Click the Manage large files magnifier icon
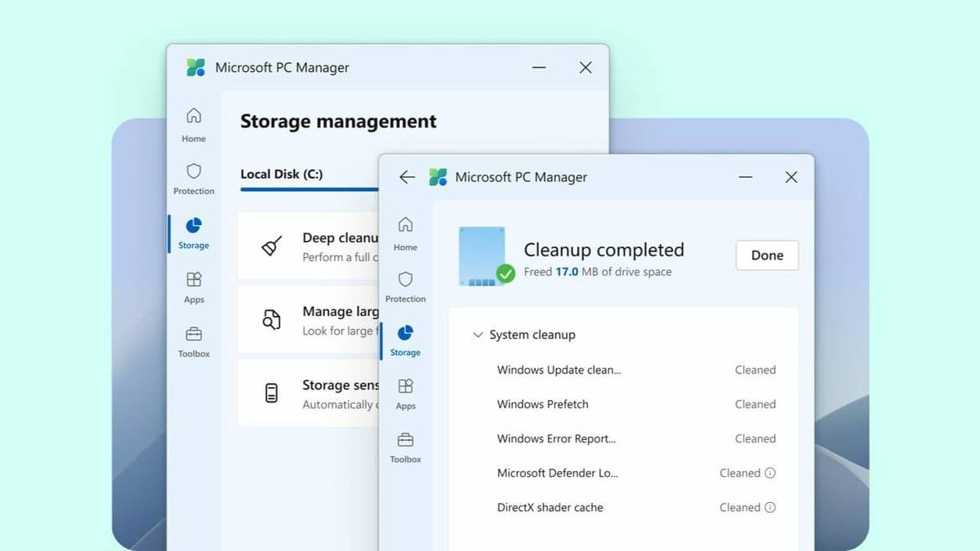The image size is (980, 551). point(273,320)
